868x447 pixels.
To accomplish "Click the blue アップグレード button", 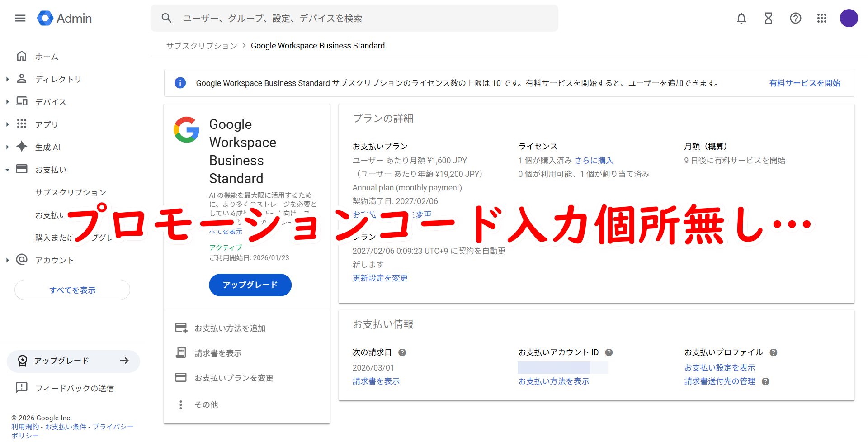I will click(250, 285).
